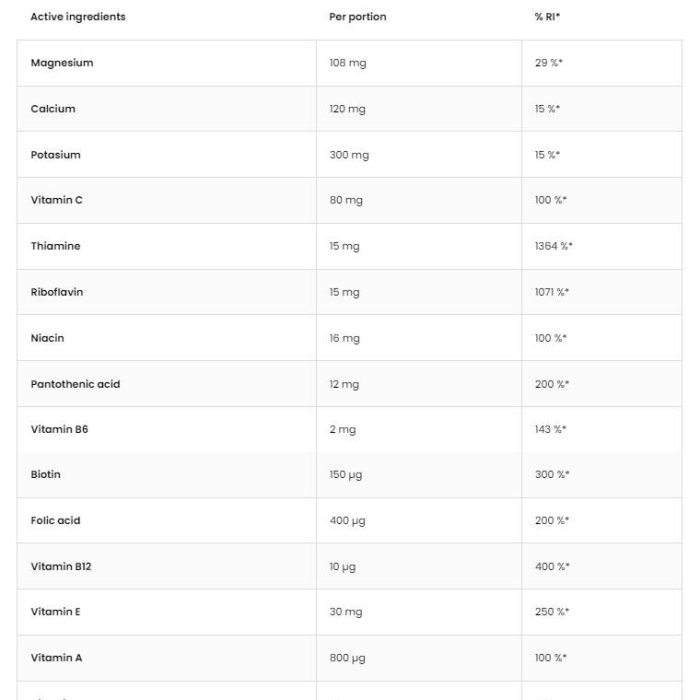Click the Riboflavin 1071 % percentage

pyautogui.click(x=552, y=292)
